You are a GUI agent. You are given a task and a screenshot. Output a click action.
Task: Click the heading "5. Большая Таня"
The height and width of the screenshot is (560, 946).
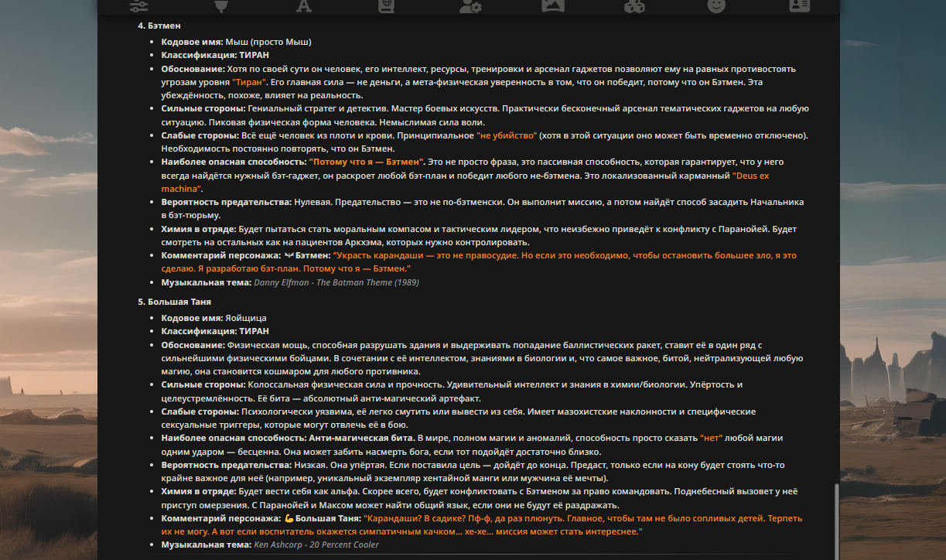click(174, 302)
